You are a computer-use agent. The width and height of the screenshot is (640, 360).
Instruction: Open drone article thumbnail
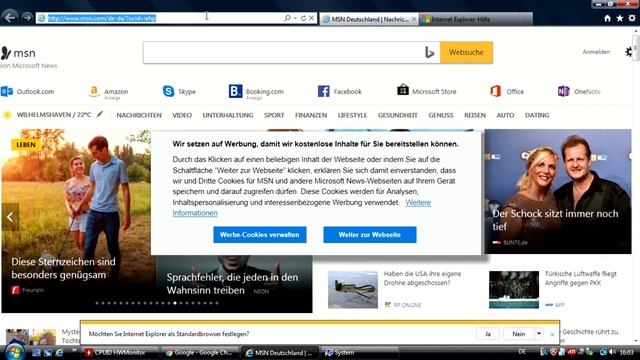(x=353, y=290)
